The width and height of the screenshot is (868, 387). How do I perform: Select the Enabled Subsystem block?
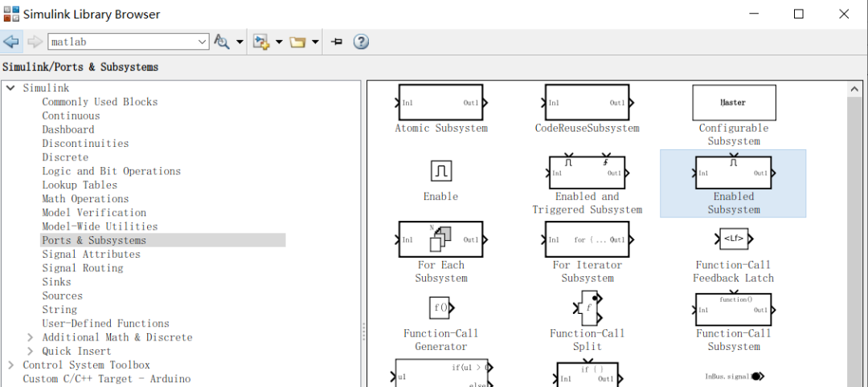[x=734, y=171]
